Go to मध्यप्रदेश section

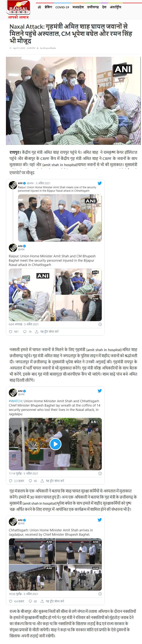[78, 7]
